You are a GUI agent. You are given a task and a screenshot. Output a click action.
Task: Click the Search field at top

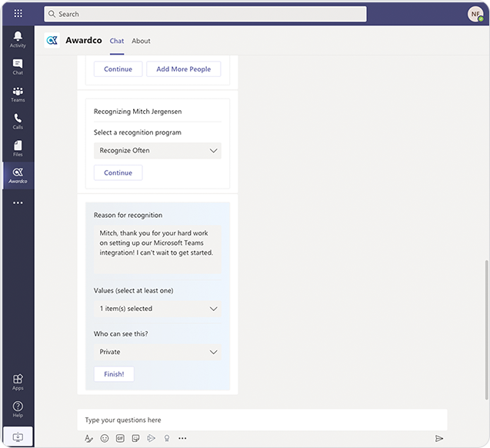[205, 14]
